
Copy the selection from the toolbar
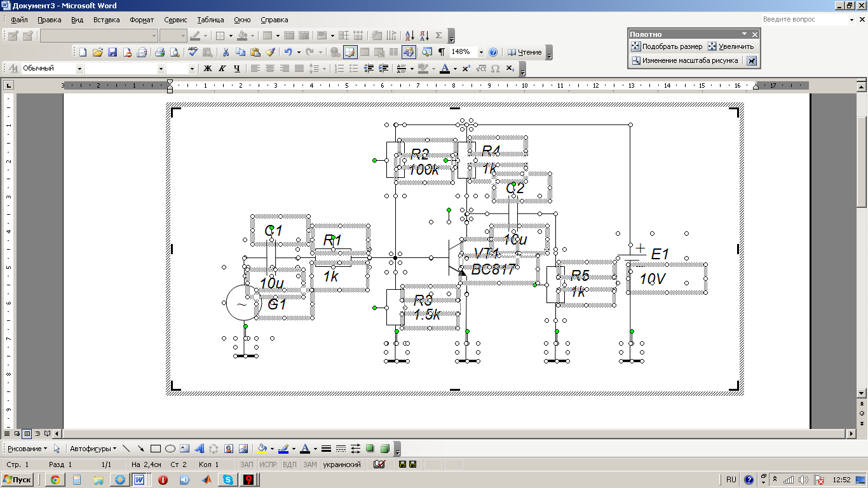click(x=240, y=52)
